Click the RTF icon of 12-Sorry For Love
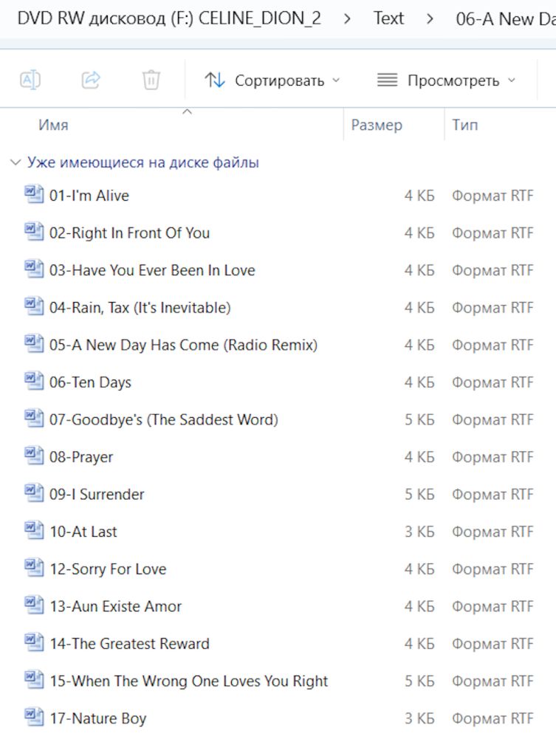 (34, 568)
